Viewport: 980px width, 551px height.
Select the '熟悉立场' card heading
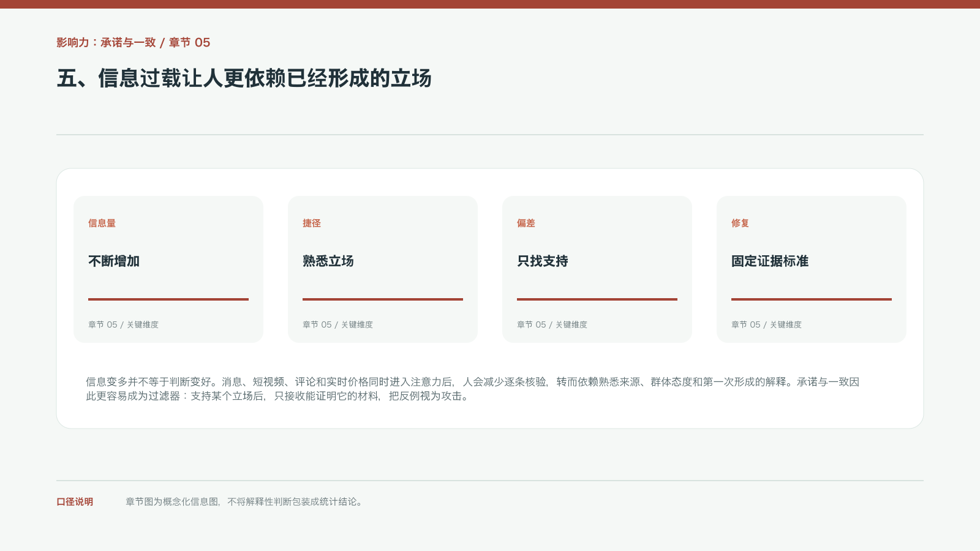pyautogui.click(x=328, y=261)
